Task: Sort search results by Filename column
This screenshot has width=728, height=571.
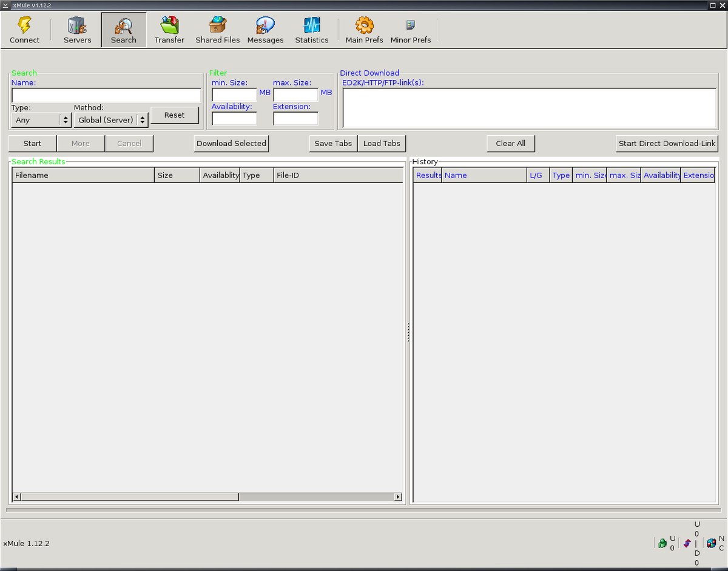Action: coord(83,175)
